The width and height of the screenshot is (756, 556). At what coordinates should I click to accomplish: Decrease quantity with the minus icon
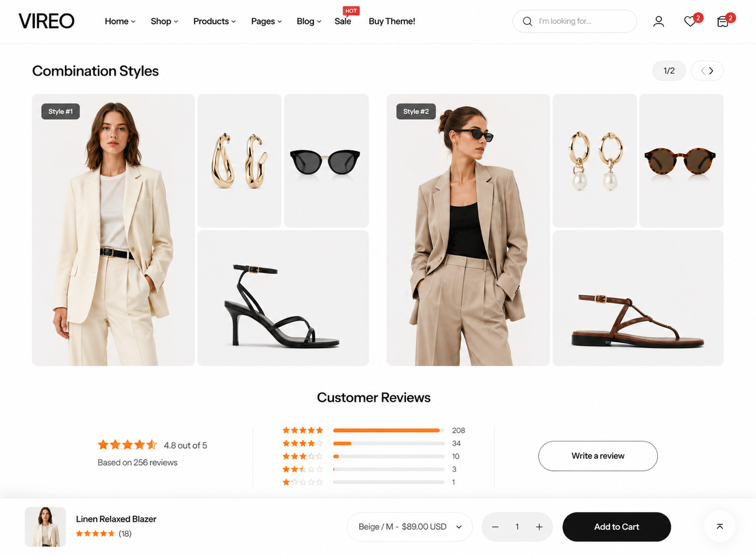click(x=495, y=527)
